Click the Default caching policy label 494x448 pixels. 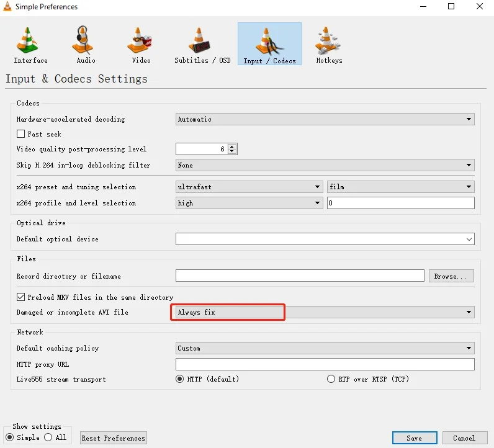tap(58, 348)
